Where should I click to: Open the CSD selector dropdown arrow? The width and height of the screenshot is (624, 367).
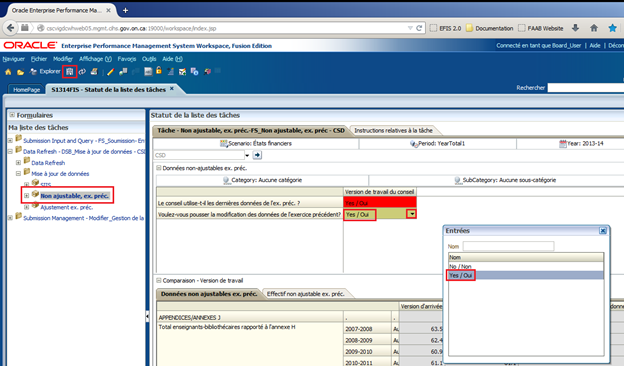(x=247, y=155)
